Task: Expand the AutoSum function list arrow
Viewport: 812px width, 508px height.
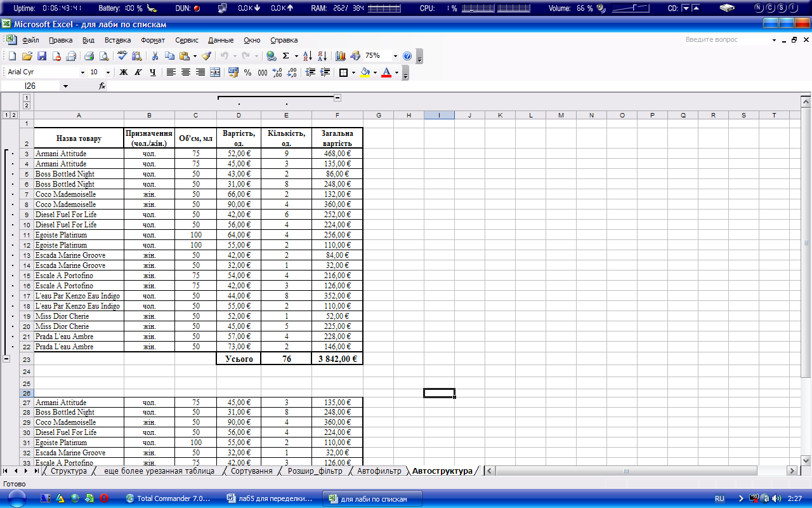Action: [x=296, y=56]
